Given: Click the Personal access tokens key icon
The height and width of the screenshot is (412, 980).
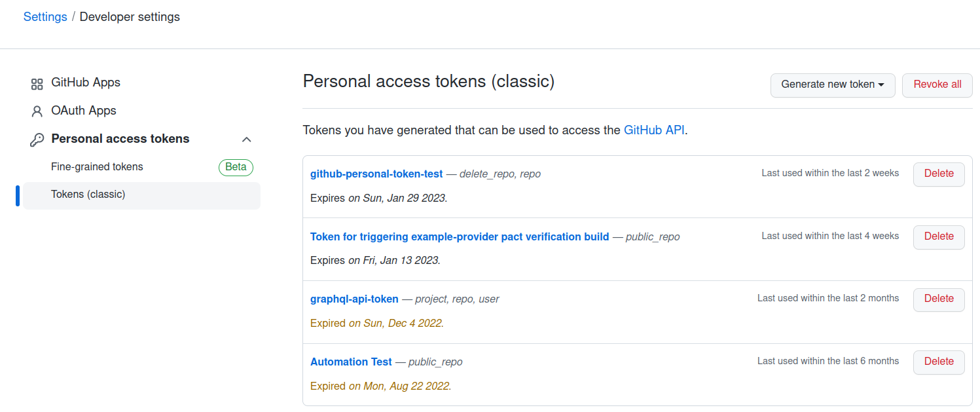Looking at the screenshot, I should pos(37,140).
